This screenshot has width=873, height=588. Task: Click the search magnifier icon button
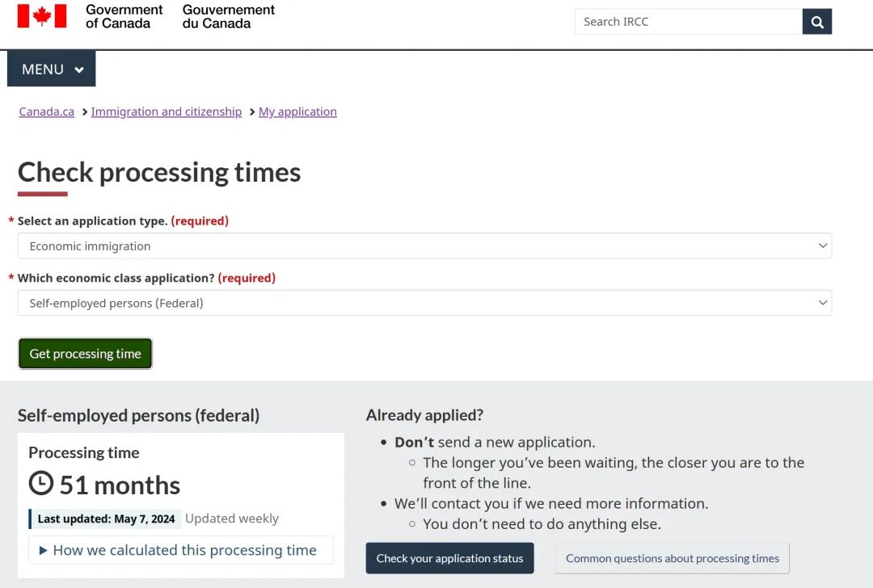pyautogui.click(x=816, y=22)
